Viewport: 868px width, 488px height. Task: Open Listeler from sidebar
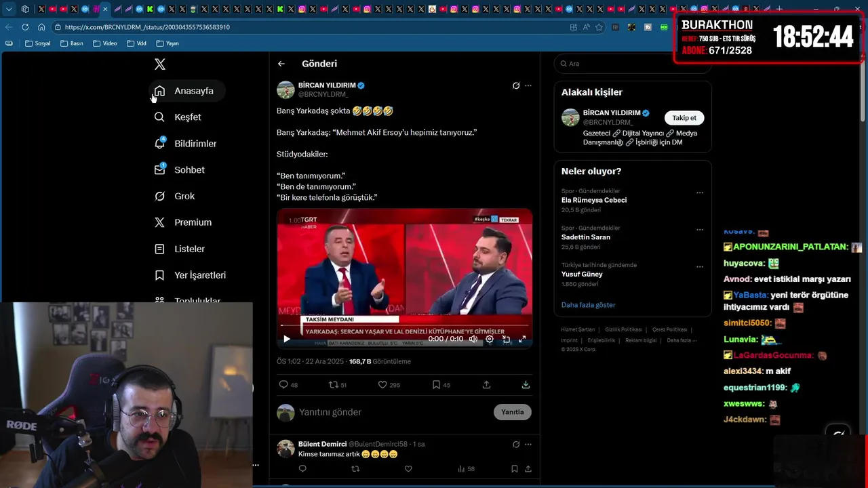coord(180,249)
